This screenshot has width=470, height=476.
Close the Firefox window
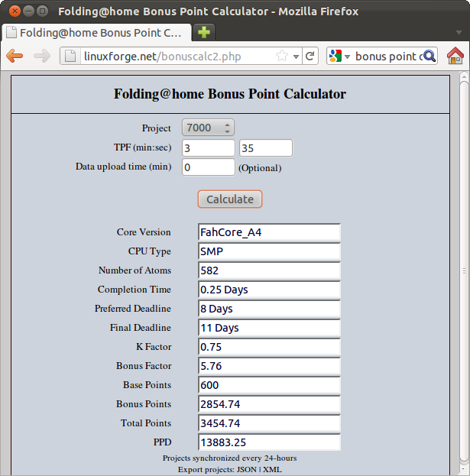(x=15, y=11)
